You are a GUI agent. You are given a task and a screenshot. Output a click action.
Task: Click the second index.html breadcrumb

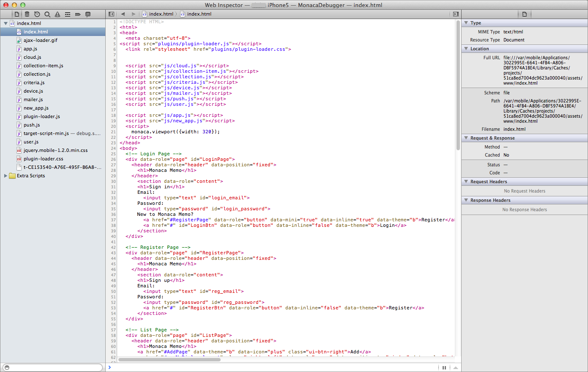pos(196,14)
